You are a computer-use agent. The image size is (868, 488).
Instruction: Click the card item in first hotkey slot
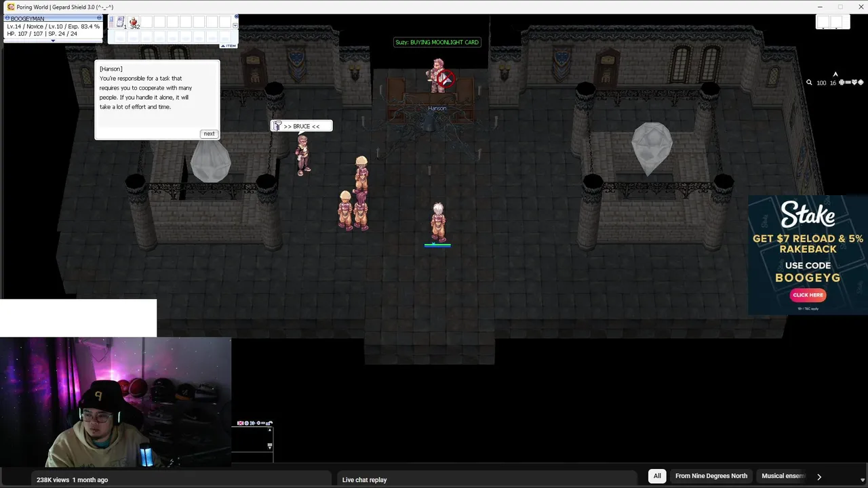point(120,22)
